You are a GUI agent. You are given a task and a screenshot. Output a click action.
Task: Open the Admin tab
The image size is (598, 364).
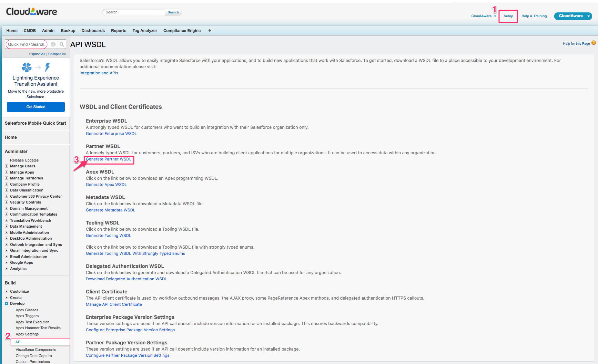[x=48, y=31]
